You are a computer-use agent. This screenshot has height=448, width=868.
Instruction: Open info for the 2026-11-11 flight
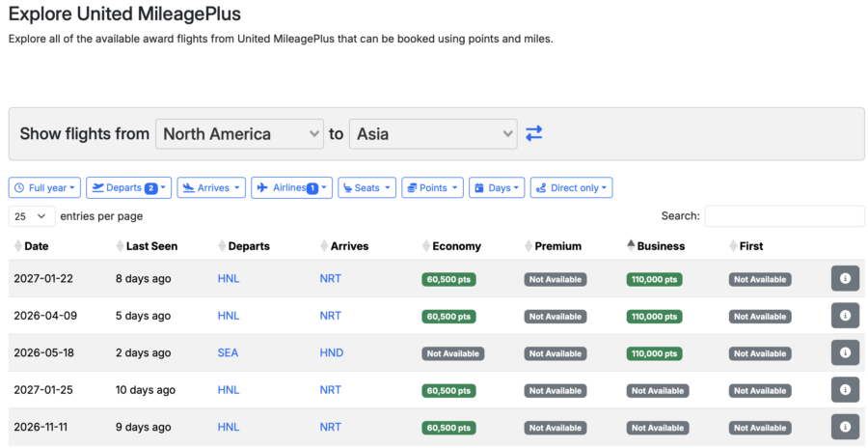845,427
